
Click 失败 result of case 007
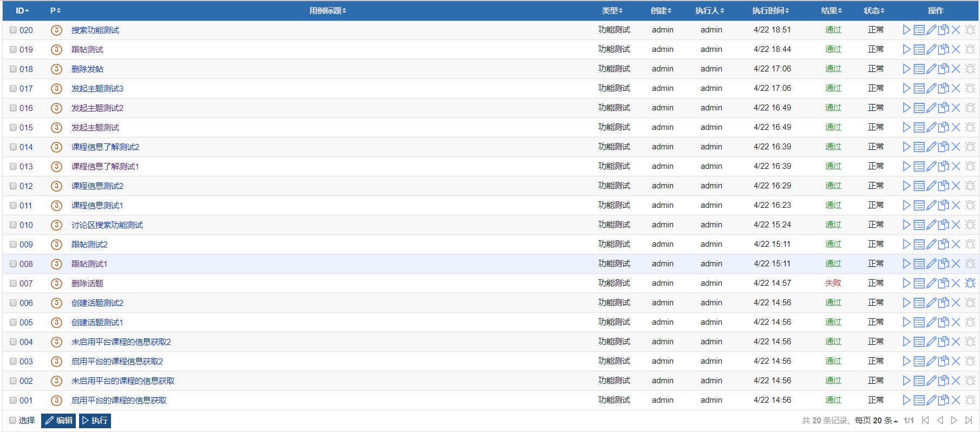pos(833,283)
